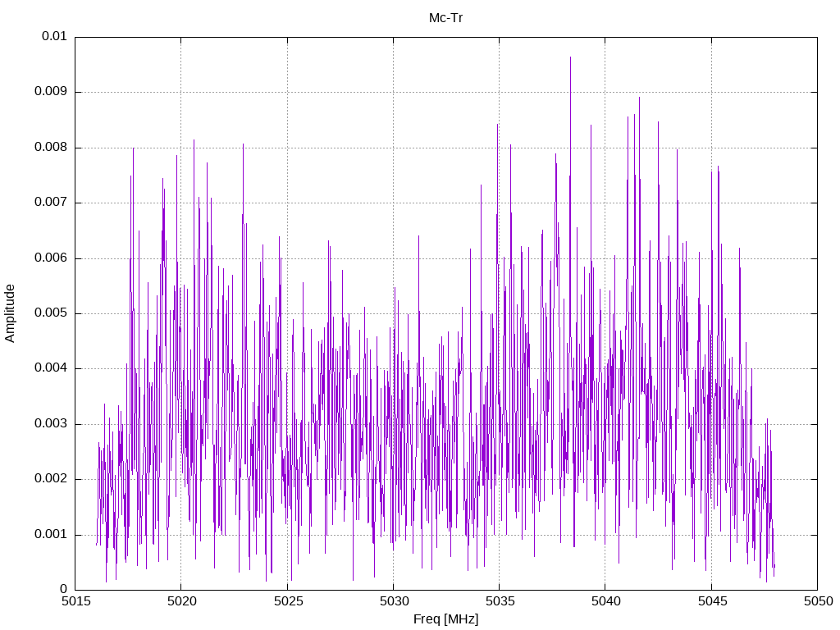The image size is (840, 630).
Task: Click the plot title Mc-Tr
Action: (x=445, y=18)
